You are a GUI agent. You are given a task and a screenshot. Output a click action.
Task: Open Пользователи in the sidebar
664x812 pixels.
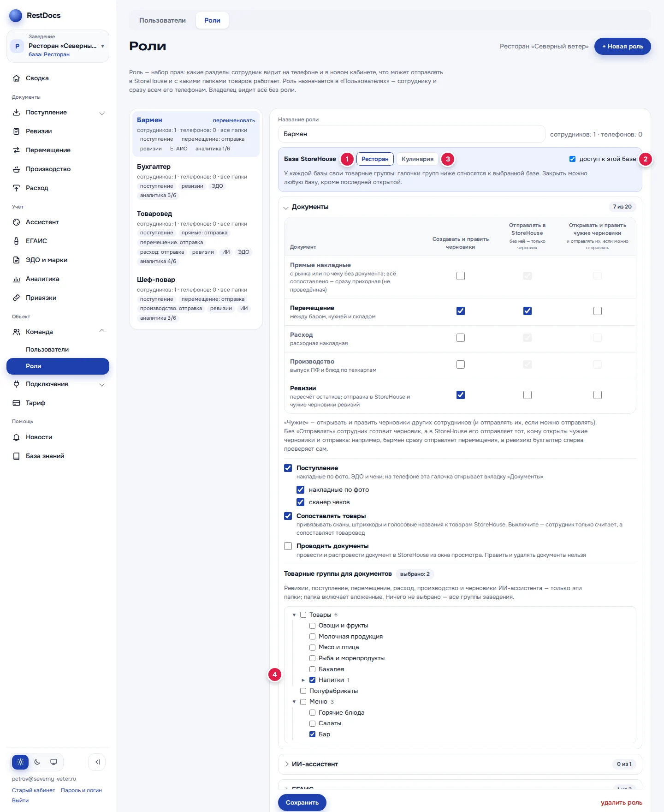coord(58,350)
